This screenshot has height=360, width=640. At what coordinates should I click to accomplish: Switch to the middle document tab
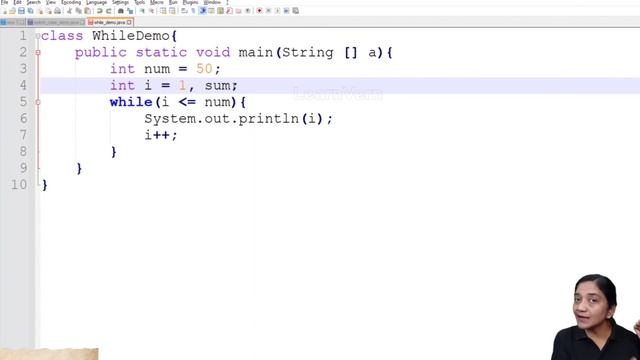[56, 22]
